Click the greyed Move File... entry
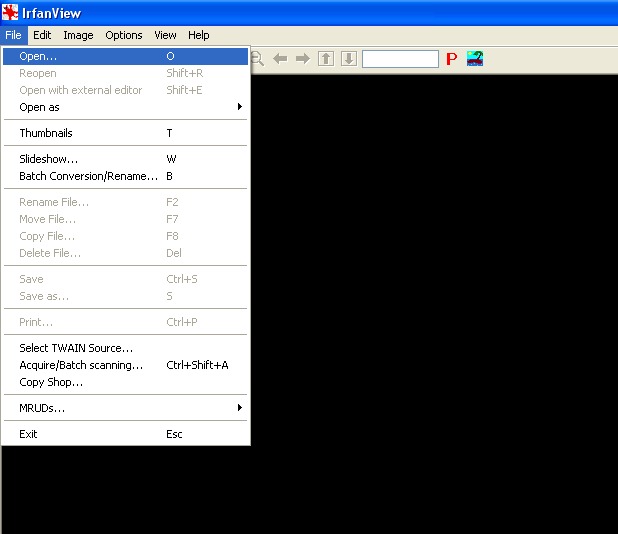Screen dimensions: 618x534 click(125, 219)
